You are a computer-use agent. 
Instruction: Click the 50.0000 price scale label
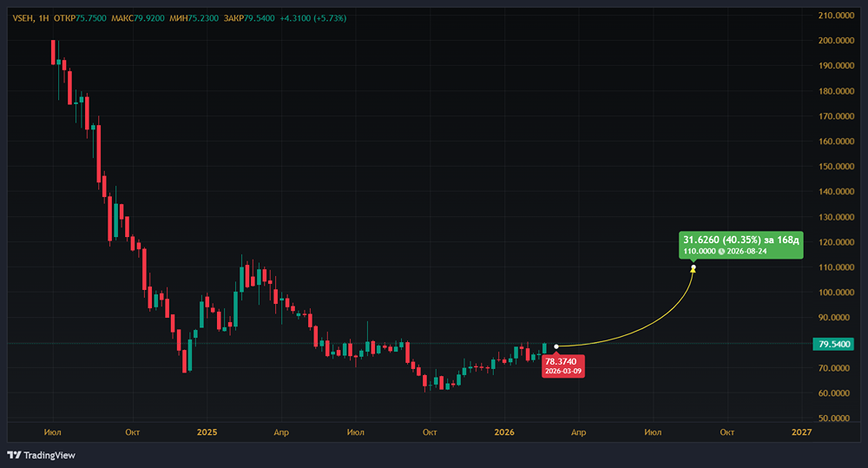[x=836, y=419]
